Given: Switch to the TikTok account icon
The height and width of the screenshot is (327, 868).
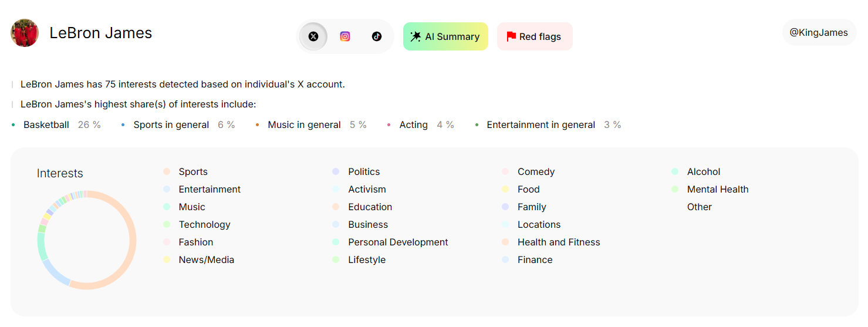Looking at the screenshot, I should (377, 36).
